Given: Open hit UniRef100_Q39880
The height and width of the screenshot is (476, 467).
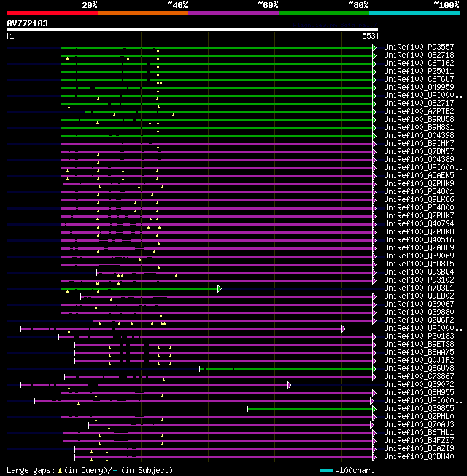Looking at the screenshot, I should [x=419, y=312].
